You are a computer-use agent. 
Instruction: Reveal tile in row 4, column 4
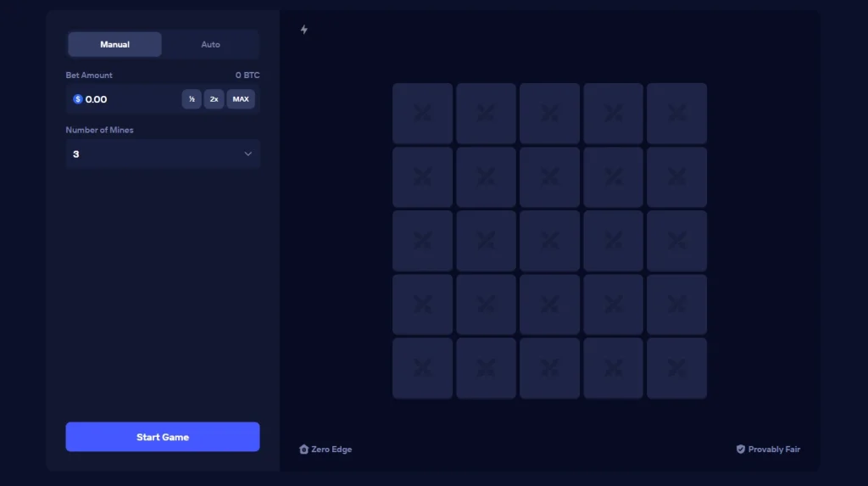pos(614,304)
